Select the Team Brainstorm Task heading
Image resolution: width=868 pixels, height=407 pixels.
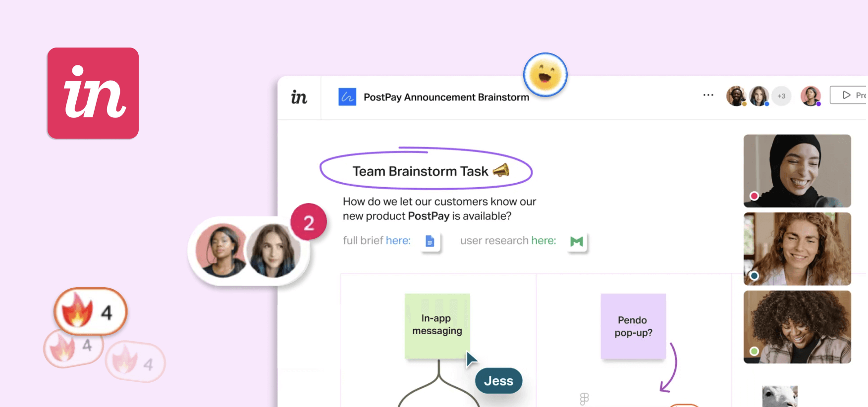[421, 171]
